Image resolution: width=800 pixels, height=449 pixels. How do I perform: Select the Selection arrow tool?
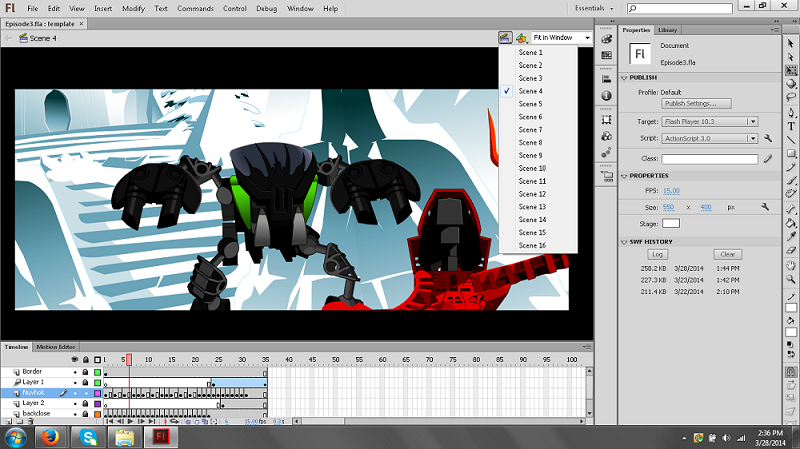click(x=791, y=43)
